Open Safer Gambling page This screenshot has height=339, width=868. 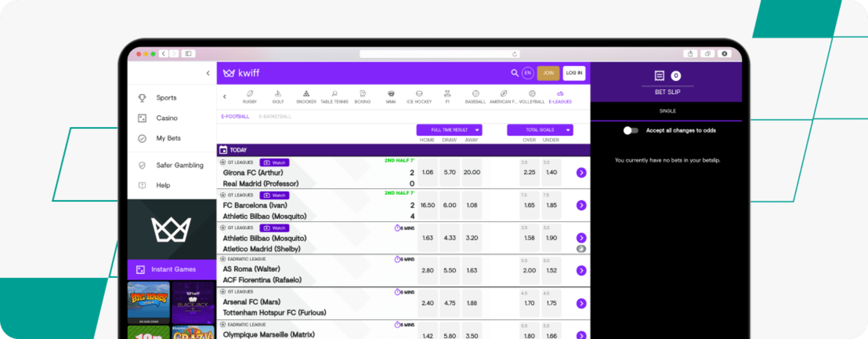[x=179, y=165]
